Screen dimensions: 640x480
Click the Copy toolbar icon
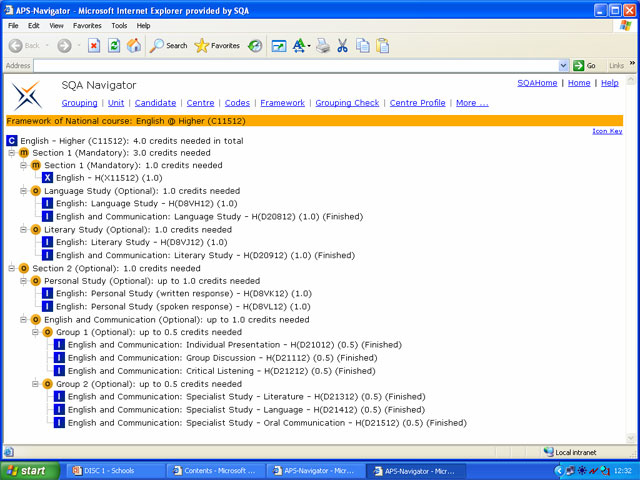tap(362, 46)
